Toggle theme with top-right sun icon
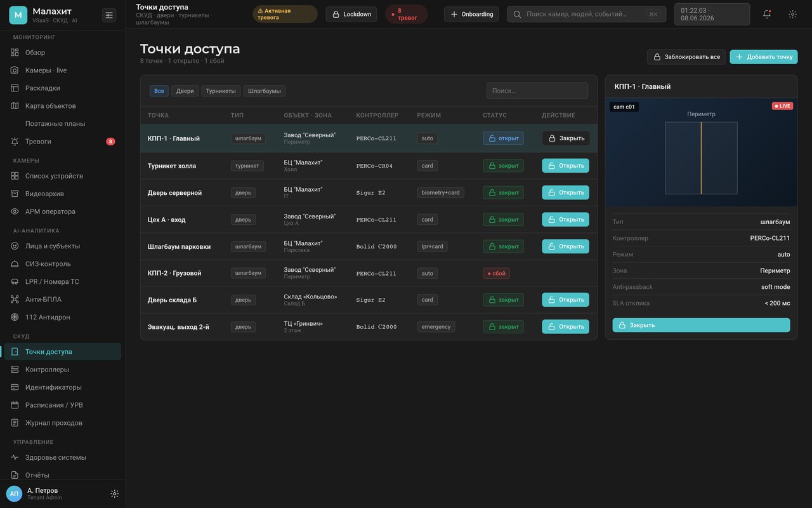Screen dimensions: 812x508 coord(792,14)
